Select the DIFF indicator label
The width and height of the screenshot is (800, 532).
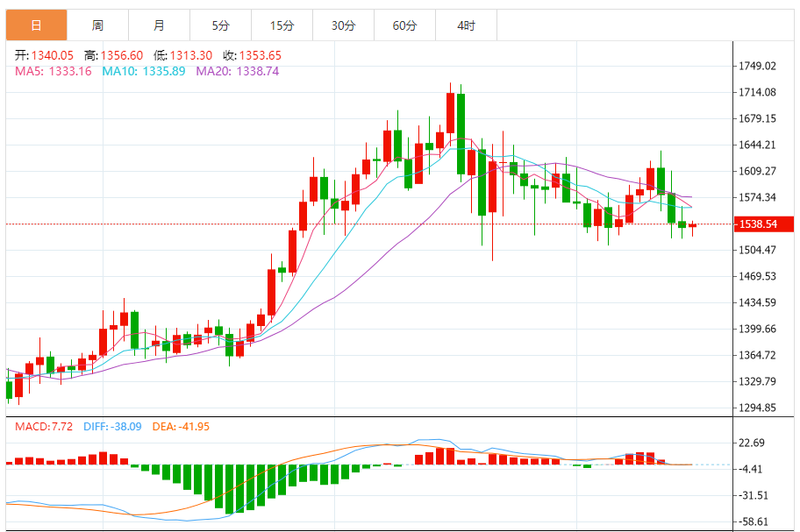[112, 427]
